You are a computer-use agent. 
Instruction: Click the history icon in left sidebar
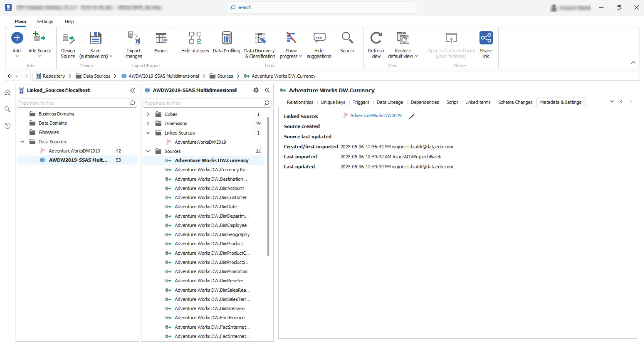pos(8,126)
